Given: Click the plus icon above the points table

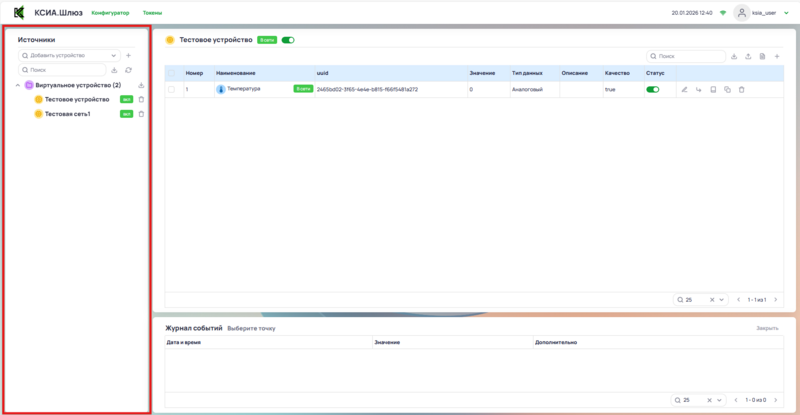Looking at the screenshot, I should [777, 56].
